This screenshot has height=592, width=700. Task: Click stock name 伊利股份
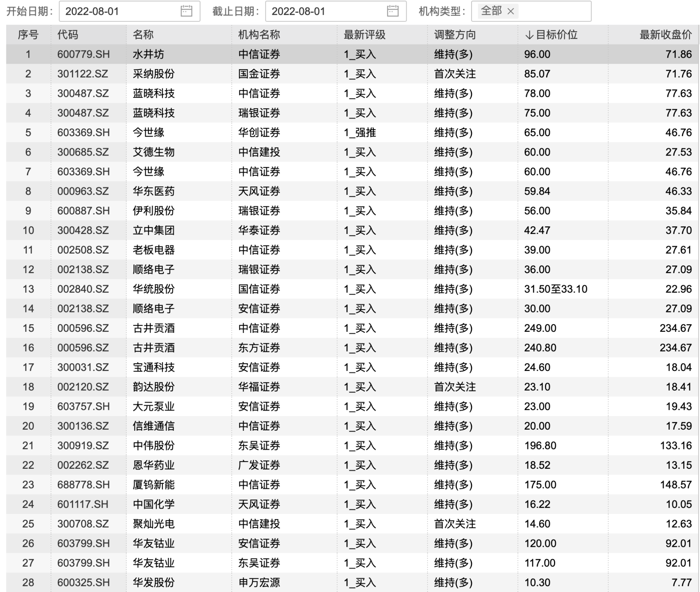click(153, 211)
